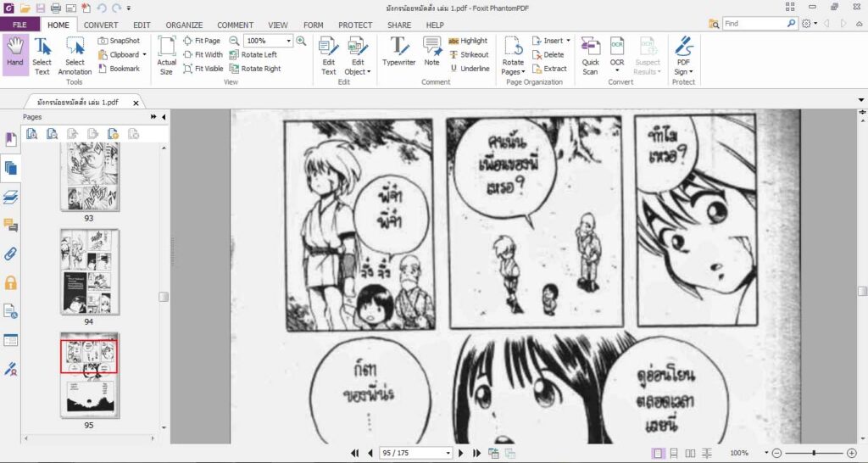
Task: Choose the Strikeout tool
Action: click(469, 54)
